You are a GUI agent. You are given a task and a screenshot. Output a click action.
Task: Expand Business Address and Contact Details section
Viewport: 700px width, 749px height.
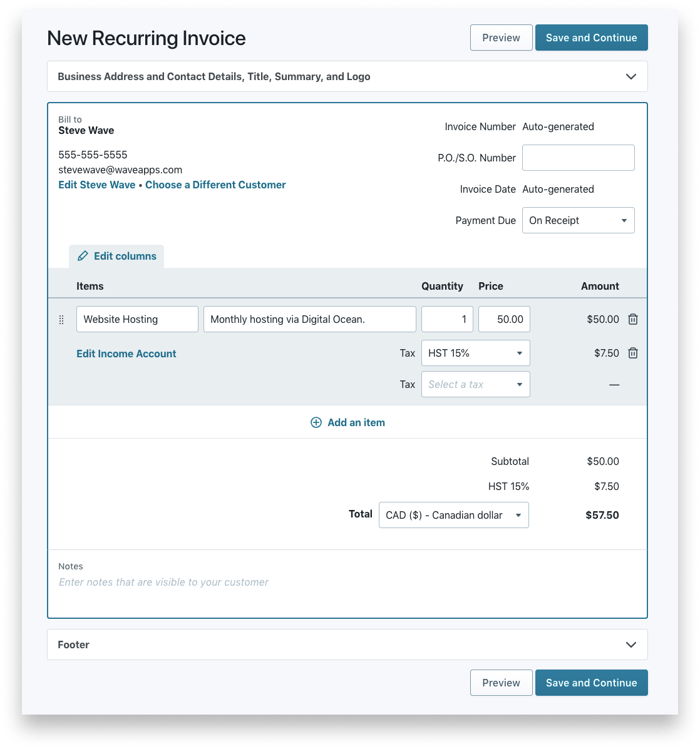pyautogui.click(x=347, y=76)
